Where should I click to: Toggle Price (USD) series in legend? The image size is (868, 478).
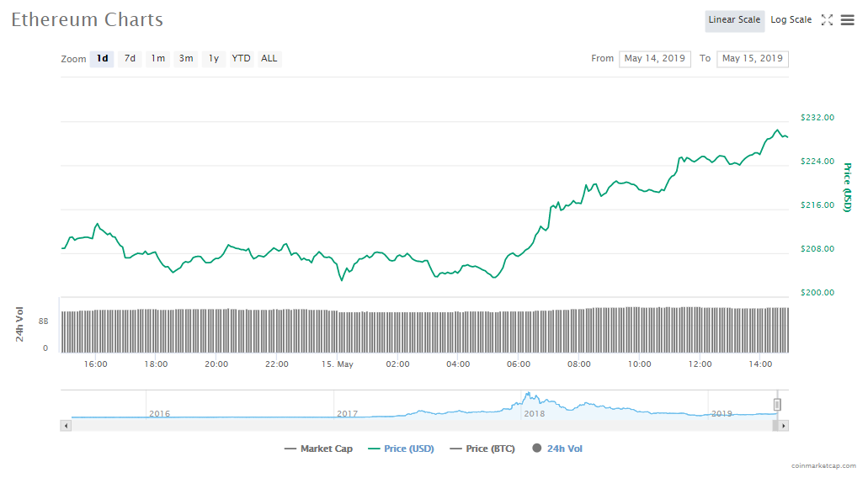401,449
